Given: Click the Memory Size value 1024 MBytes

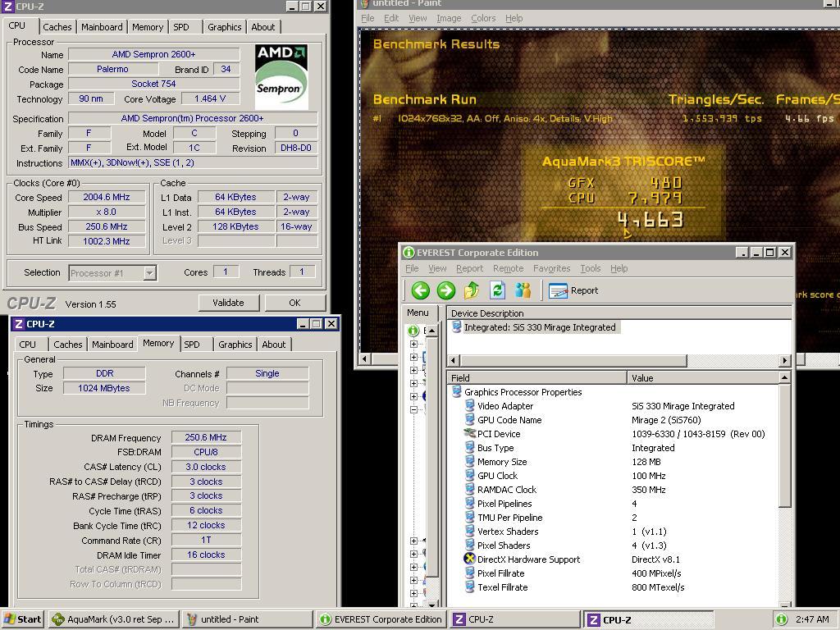Looking at the screenshot, I should pos(104,388).
